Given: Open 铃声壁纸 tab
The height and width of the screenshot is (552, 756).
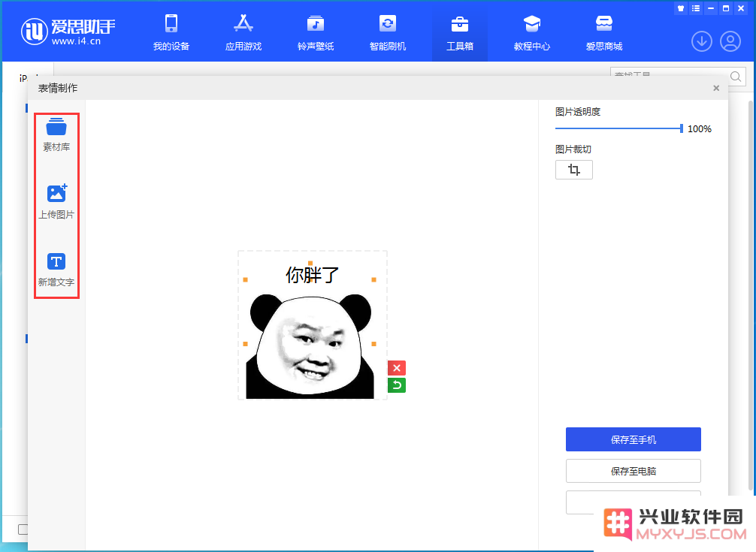Looking at the screenshot, I should click(x=316, y=32).
